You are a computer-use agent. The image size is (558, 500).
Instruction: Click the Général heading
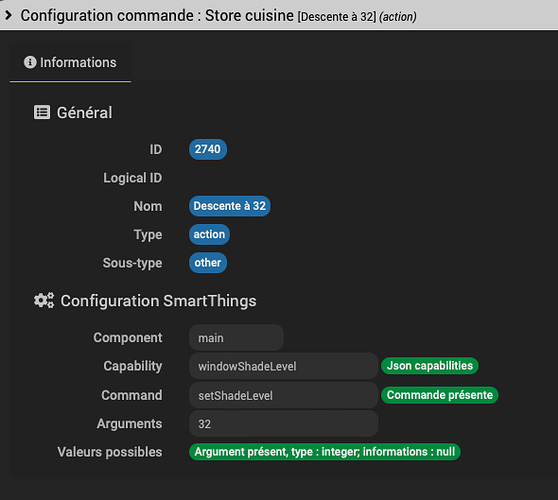tap(84, 112)
